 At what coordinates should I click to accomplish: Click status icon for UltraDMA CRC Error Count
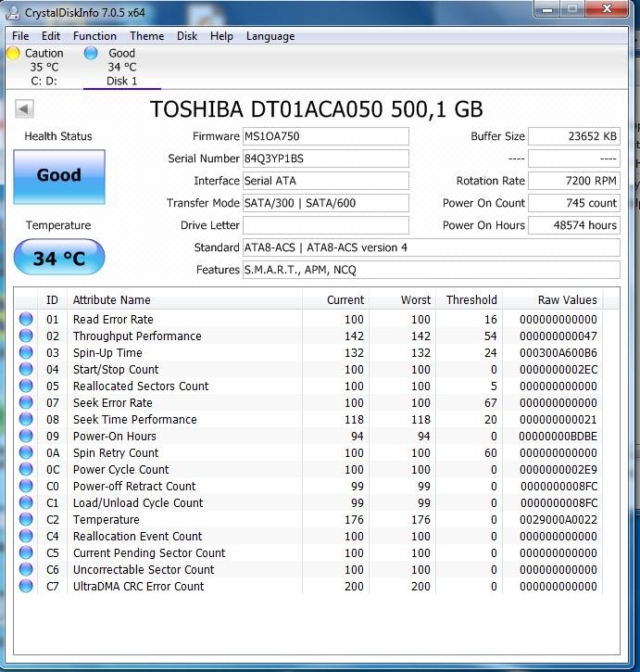[x=26, y=587]
